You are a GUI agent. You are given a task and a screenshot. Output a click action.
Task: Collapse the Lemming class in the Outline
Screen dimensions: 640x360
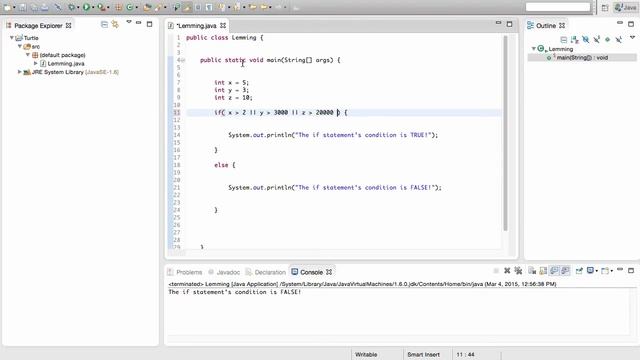(533, 49)
